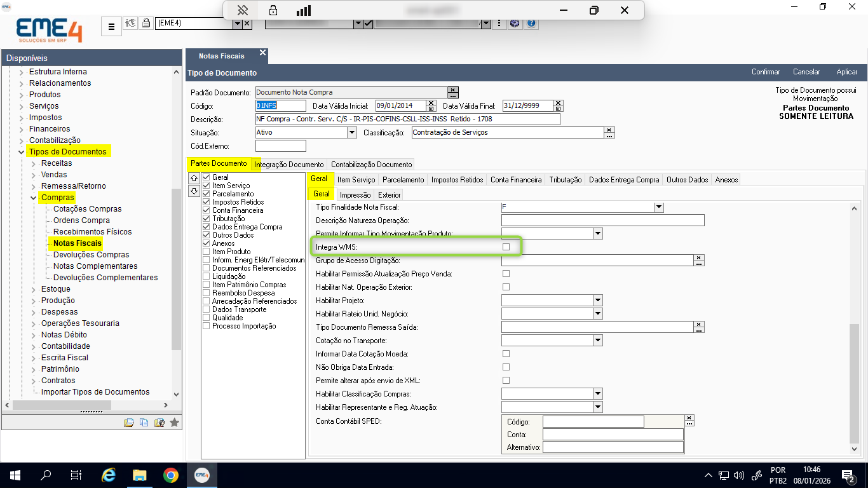Switch to the Integração Documento tab
Image resolution: width=868 pixels, height=488 pixels.
click(x=289, y=164)
